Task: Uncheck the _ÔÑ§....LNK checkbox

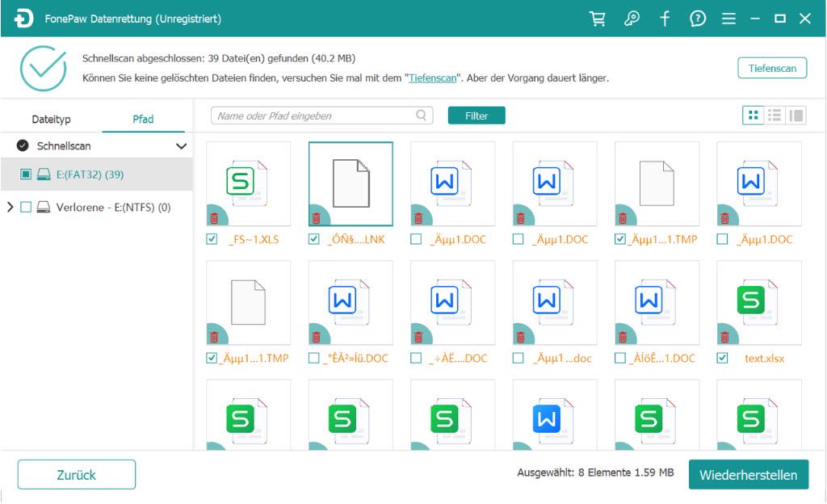Action: pyautogui.click(x=314, y=239)
